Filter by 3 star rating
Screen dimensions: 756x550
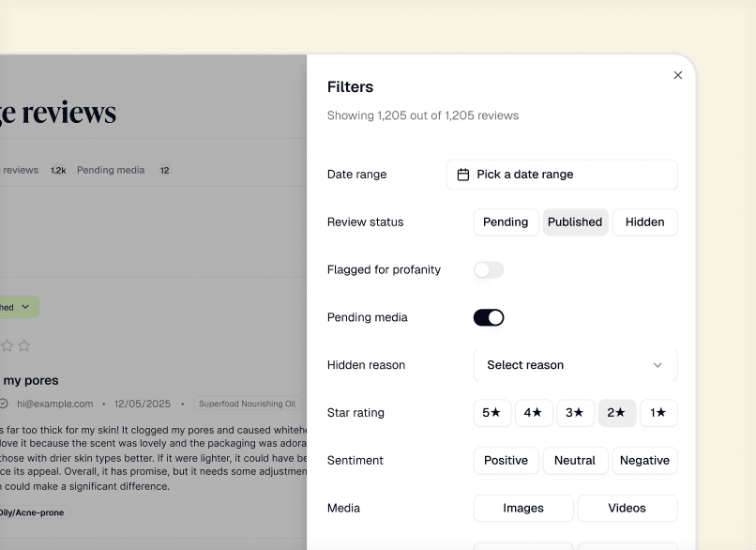[x=575, y=413]
